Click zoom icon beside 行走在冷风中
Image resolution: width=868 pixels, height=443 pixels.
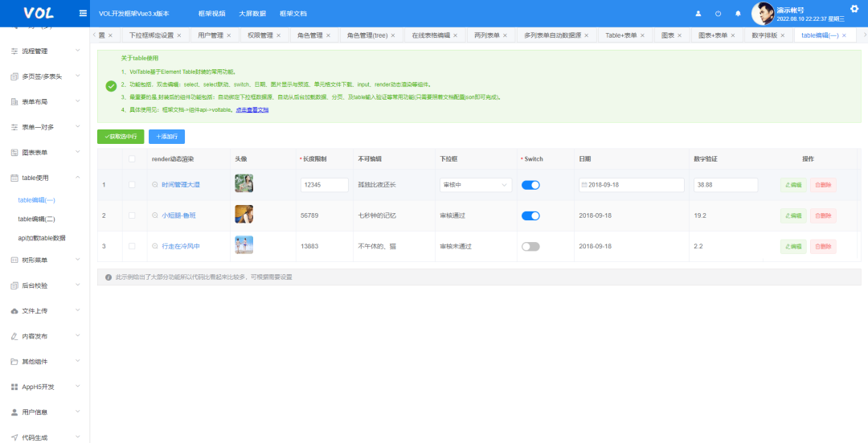pos(155,246)
